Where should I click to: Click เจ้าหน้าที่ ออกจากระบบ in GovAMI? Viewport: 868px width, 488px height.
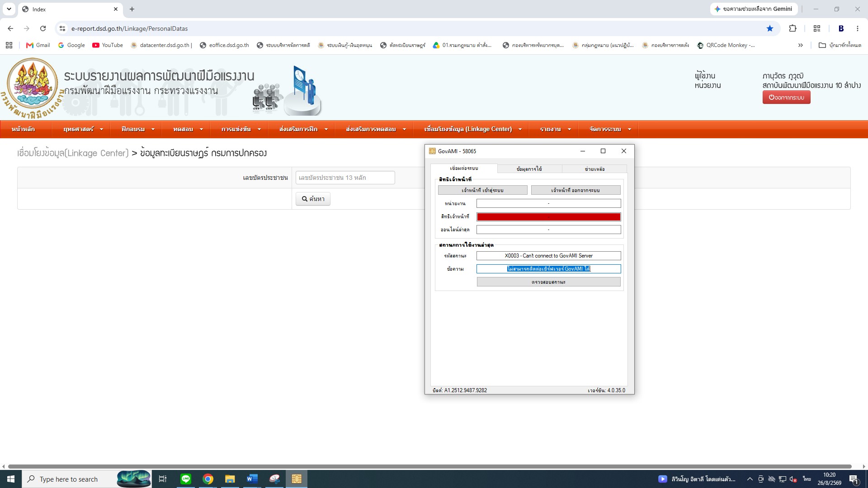576,190
